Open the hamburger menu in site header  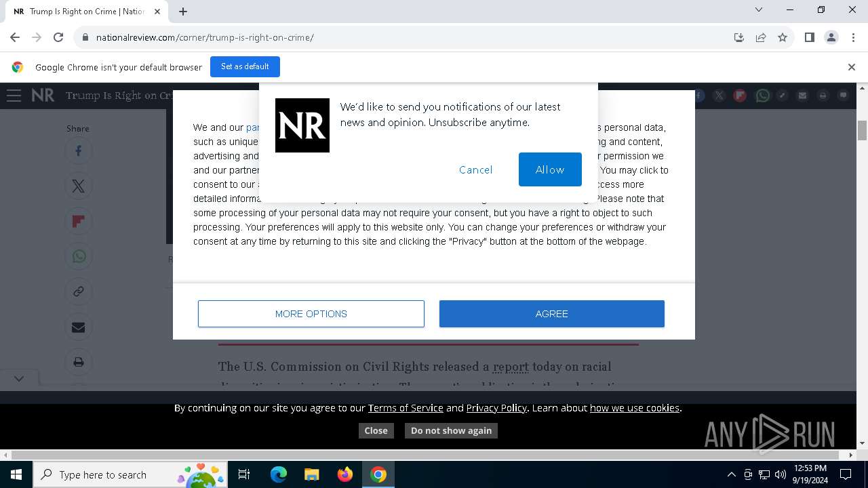(x=14, y=96)
